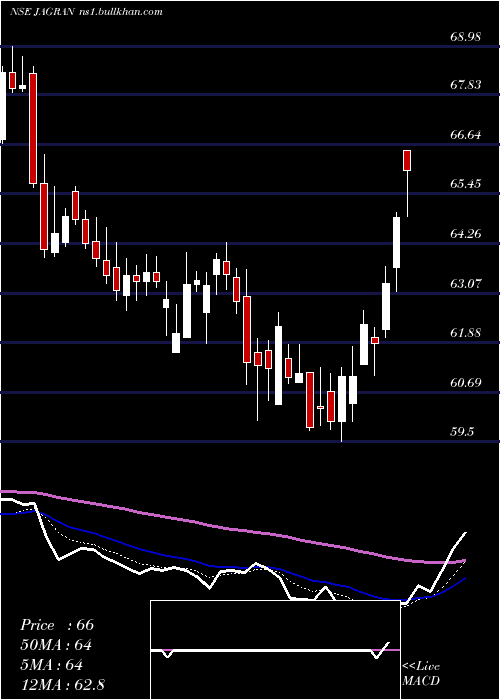Image resolution: width=500 pixels, height=700 pixels.
Task: Click the '5MA : 64' readout
Action: (x=51, y=665)
